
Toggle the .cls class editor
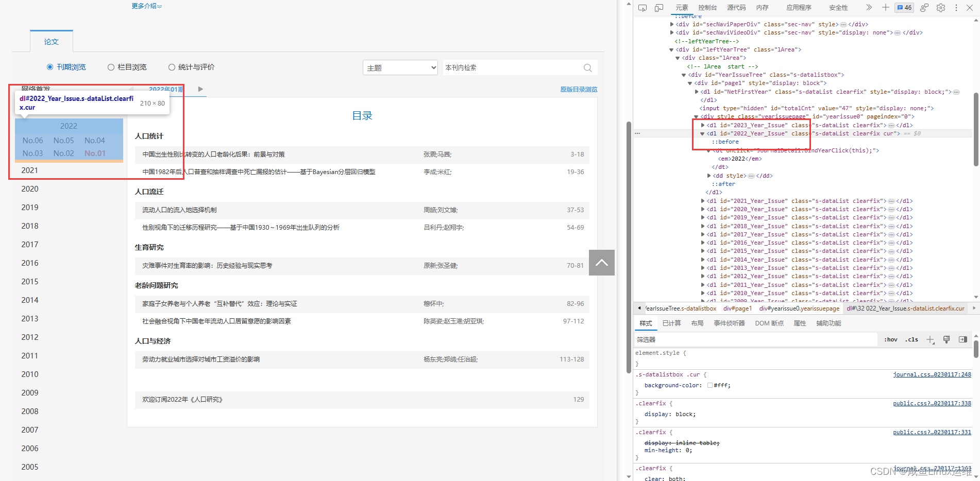pyautogui.click(x=911, y=339)
